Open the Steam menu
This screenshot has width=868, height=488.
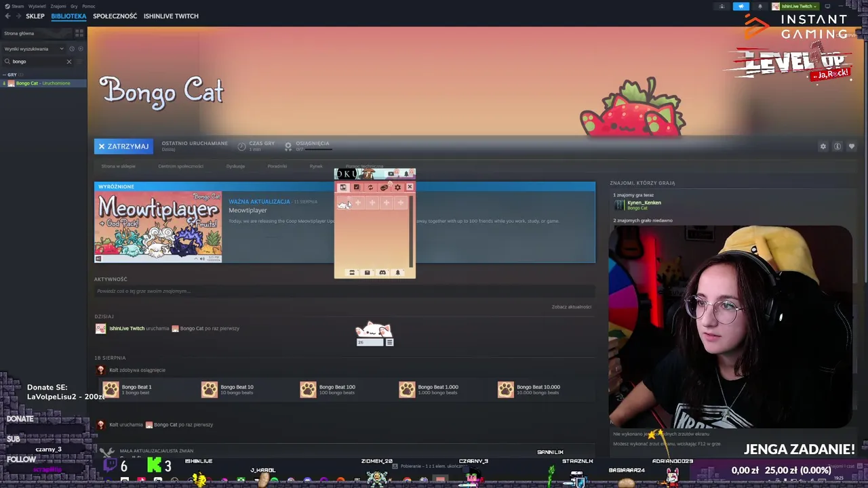click(x=15, y=6)
